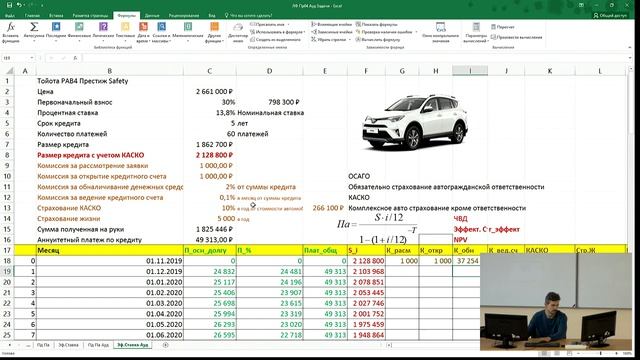Switch to the Разметка страницы ribbon tab
This screenshot has height=360, width=640.
pyautogui.click(x=90, y=16)
